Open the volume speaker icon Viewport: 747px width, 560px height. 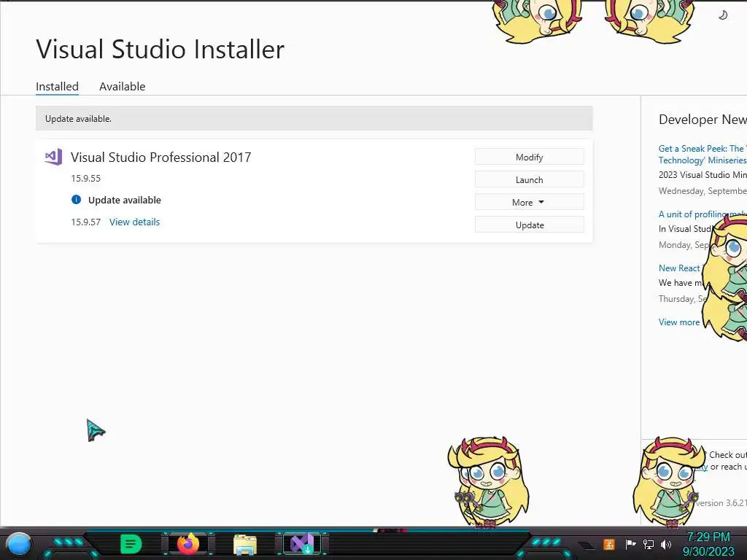[x=665, y=544]
